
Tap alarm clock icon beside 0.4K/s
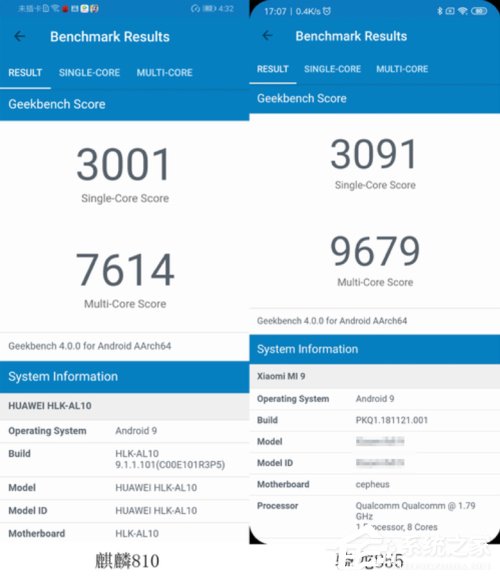tap(327, 11)
